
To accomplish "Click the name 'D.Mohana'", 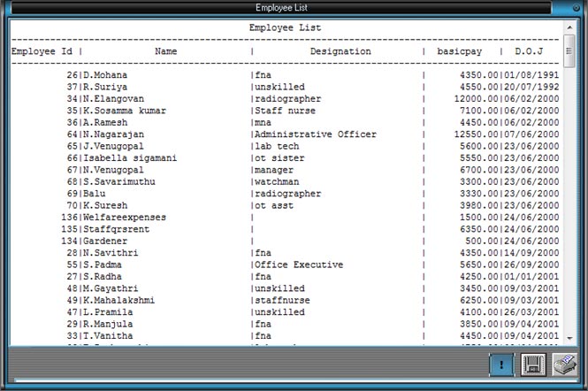I will 105,75.
